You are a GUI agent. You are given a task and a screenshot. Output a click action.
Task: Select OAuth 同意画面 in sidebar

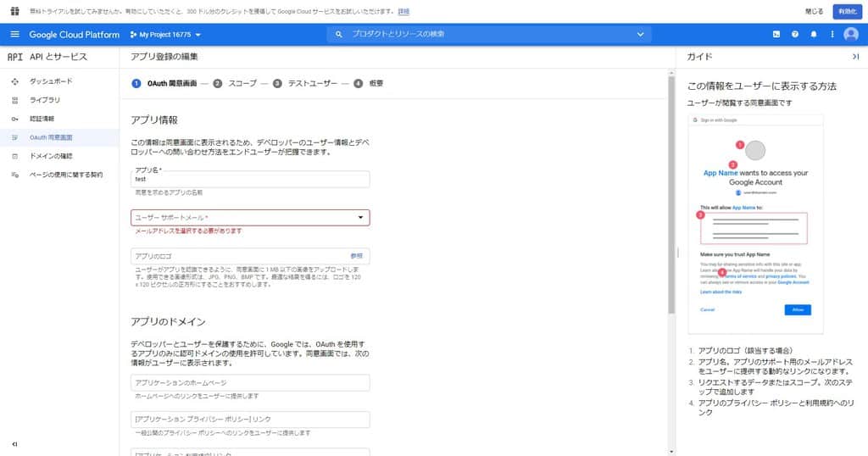tap(51, 138)
